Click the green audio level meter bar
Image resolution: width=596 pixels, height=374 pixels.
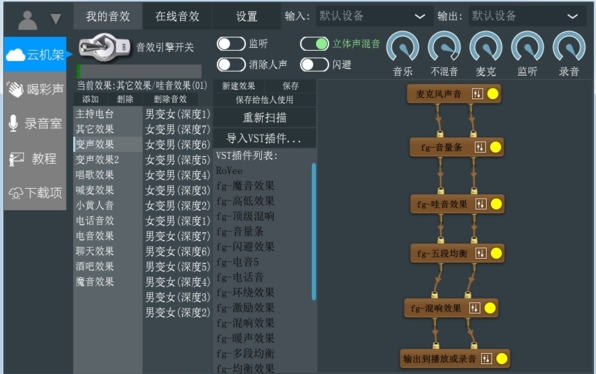point(139,71)
